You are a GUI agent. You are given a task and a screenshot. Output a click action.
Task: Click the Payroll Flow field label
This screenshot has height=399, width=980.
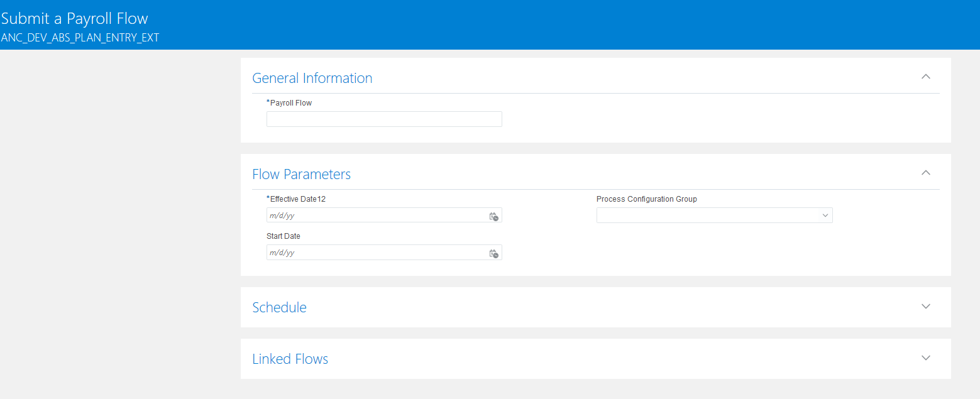coord(290,103)
